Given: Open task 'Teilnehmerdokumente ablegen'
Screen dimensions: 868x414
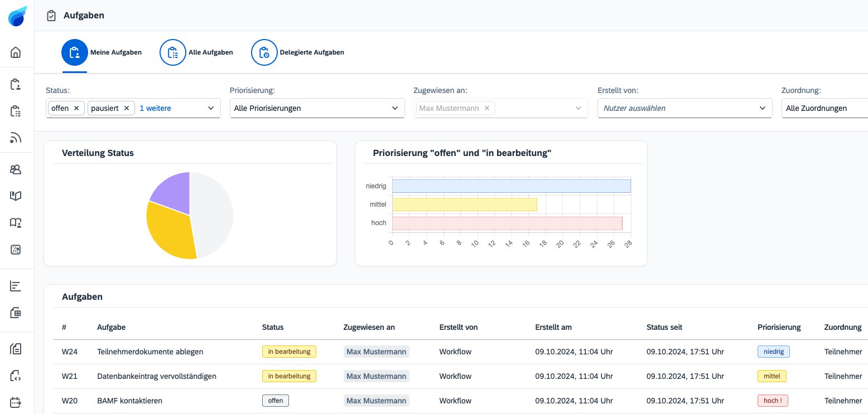Looking at the screenshot, I should coord(150,352).
